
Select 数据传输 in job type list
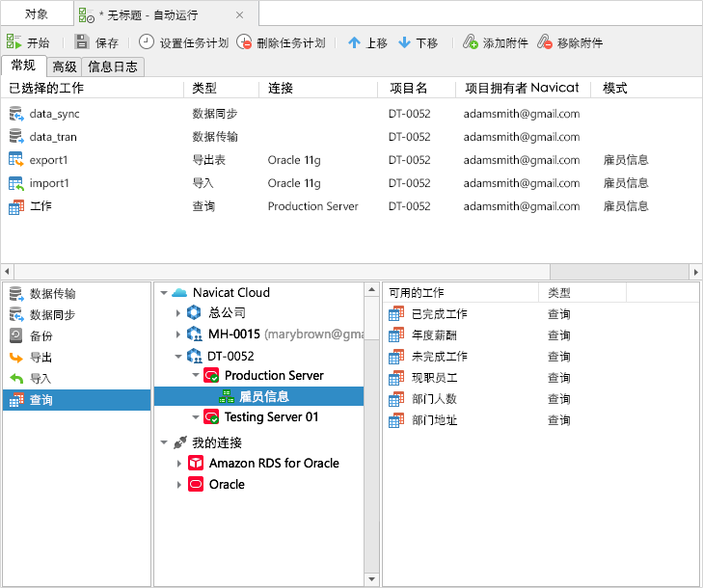click(x=53, y=294)
